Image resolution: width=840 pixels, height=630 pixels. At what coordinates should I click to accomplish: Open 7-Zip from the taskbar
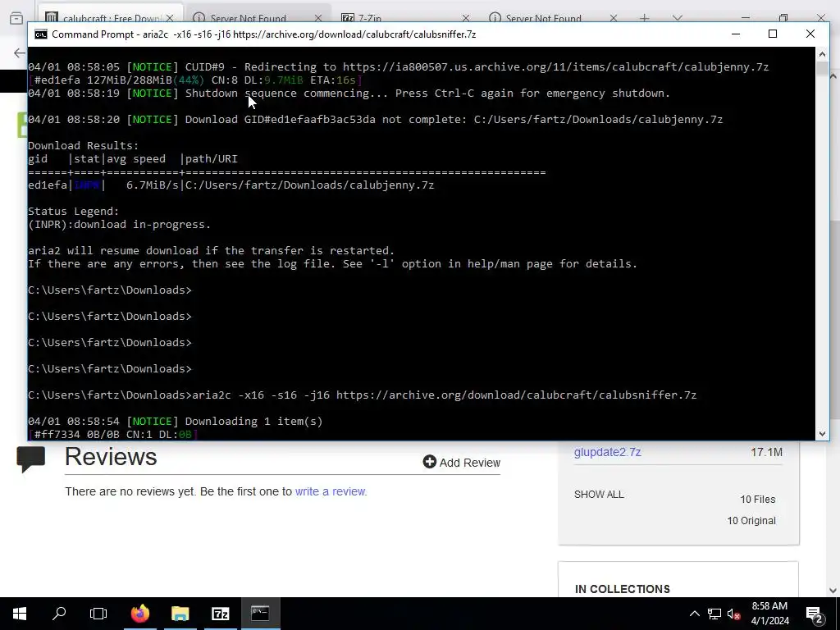[x=220, y=614]
